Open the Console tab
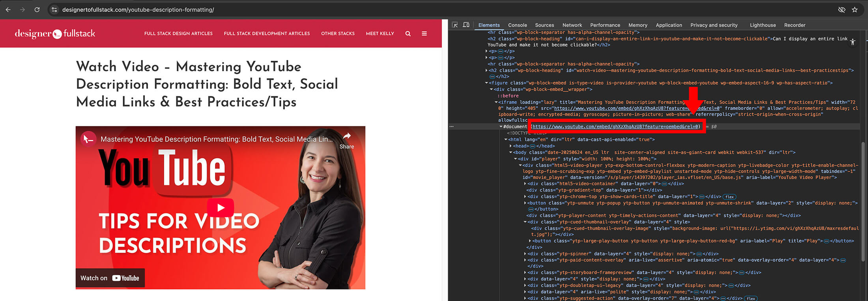The image size is (868, 301). 517,25
